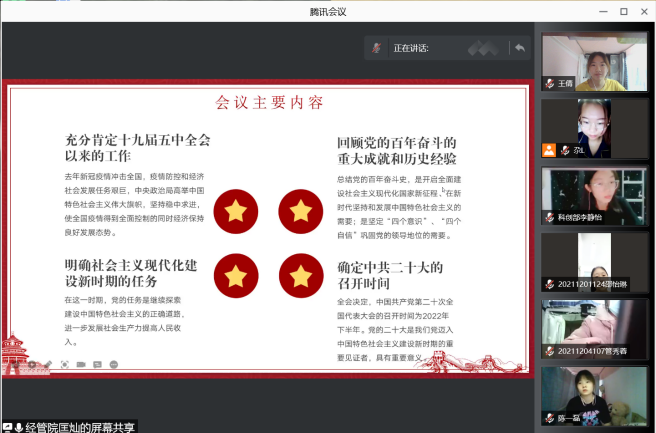Click the orange host icon on second tile
656x433 pixels.
548,151
